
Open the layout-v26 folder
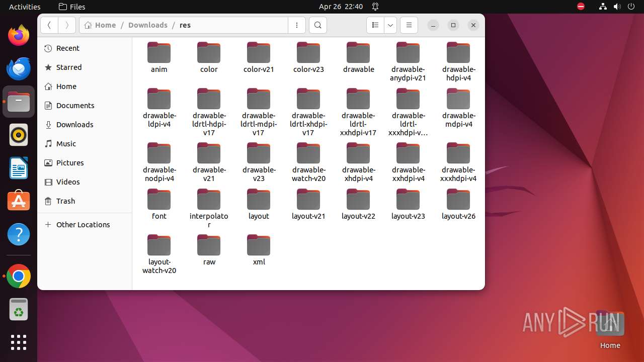pos(458,205)
